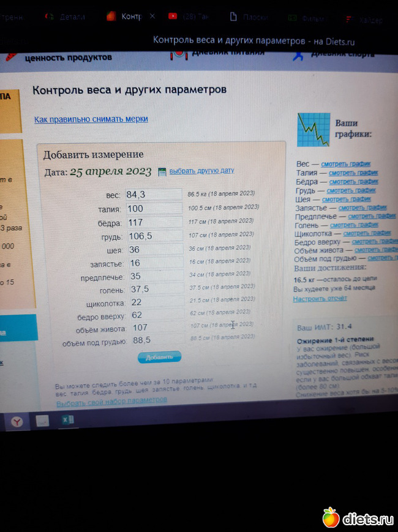This screenshot has width=398, height=532.
Task: Click the 'щиколотка' input field
Action: pyautogui.click(x=154, y=302)
